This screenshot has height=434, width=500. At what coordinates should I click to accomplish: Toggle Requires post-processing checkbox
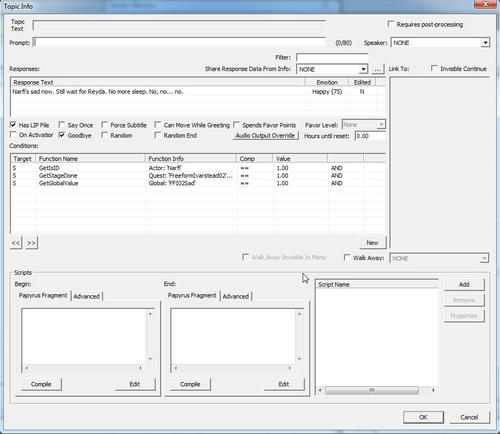[391, 24]
